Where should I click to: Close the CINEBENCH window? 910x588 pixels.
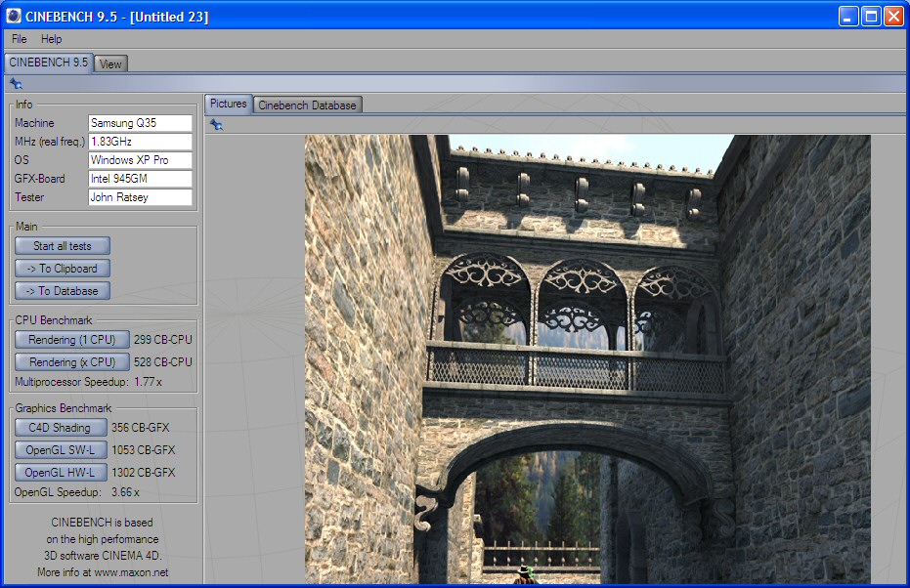893,17
